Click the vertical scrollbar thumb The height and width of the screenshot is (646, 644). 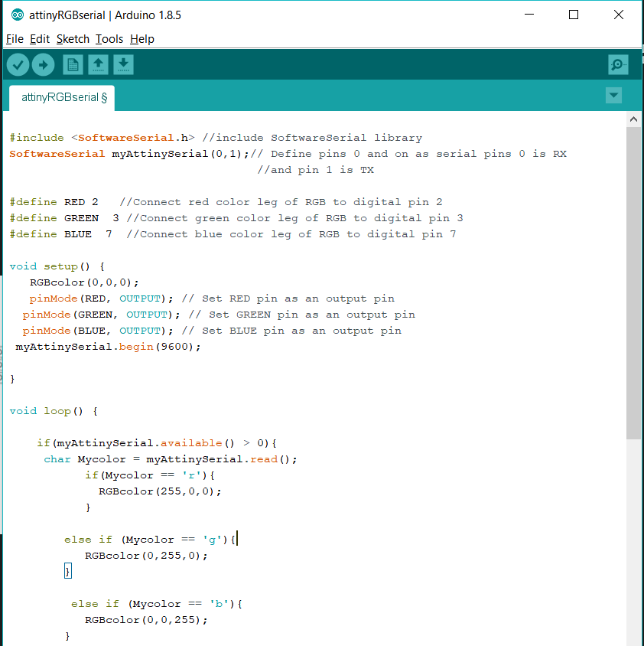pyautogui.click(x=634, y=283)
